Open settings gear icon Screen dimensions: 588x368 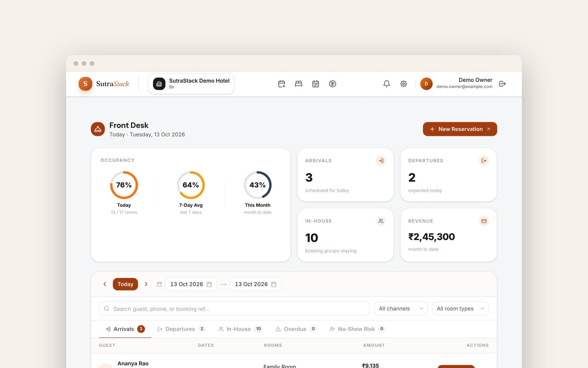[404, 84]
